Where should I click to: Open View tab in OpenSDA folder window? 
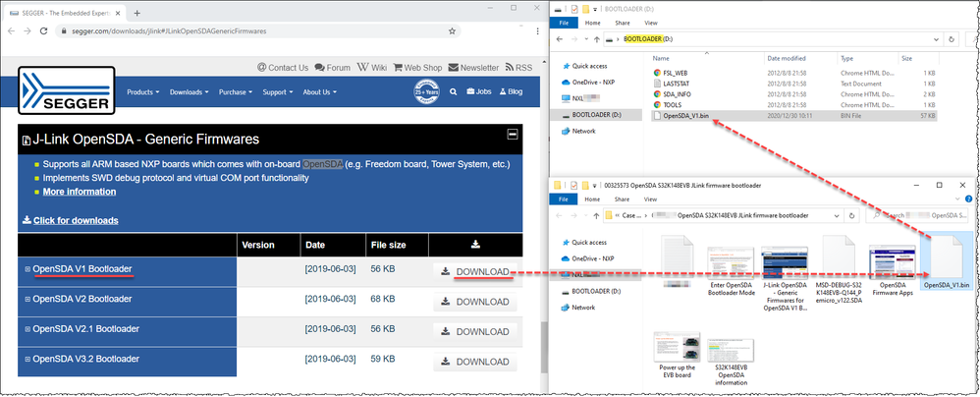click(x=650, y=199)
